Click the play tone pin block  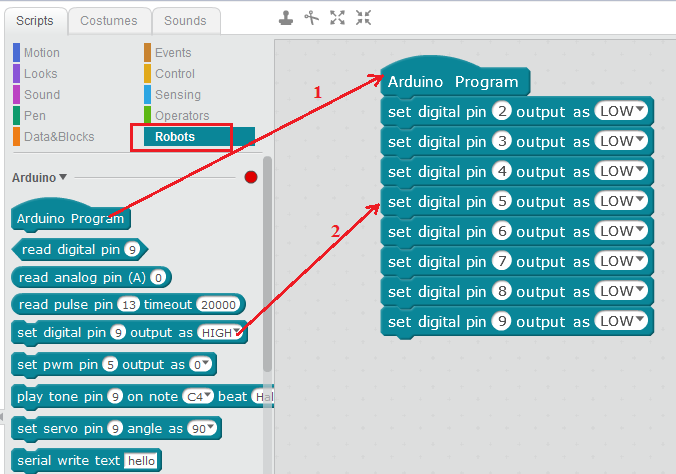[x=142, y=397]
